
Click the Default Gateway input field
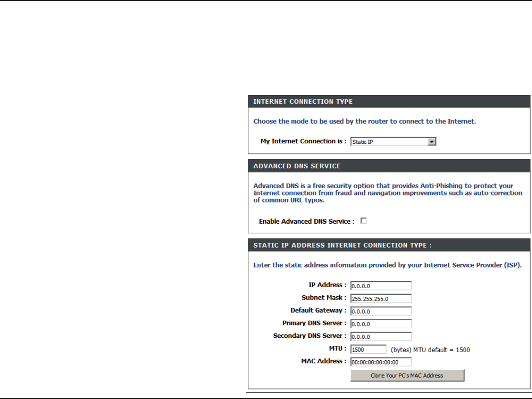[x=381, y=311]
